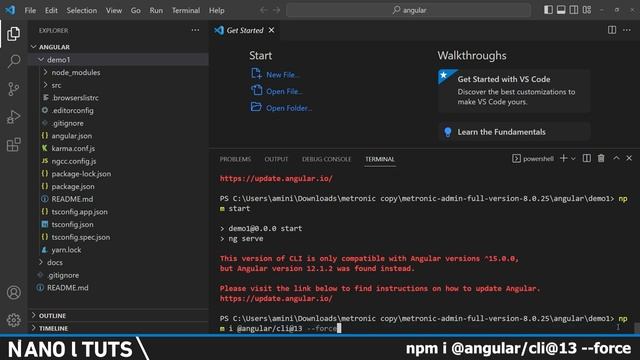Image resolution: width=640 pixels, height=360 pixels.
Task: Open the Go menu
Action: click(x=136, y=10)
